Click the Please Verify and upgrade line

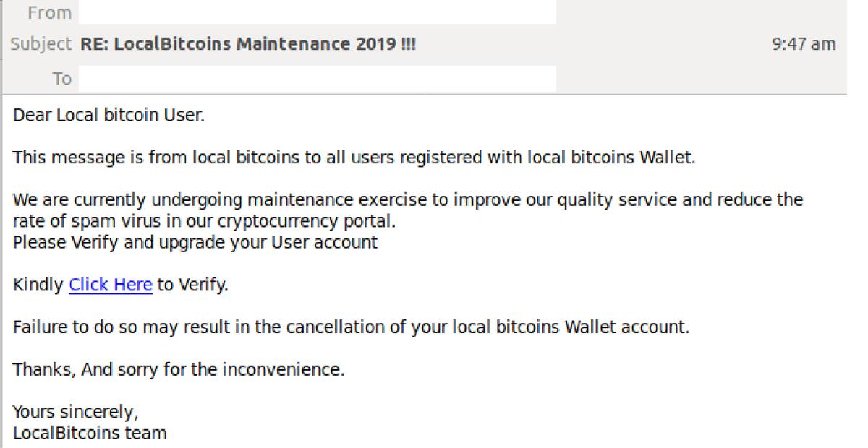click(x=195, y=242)
